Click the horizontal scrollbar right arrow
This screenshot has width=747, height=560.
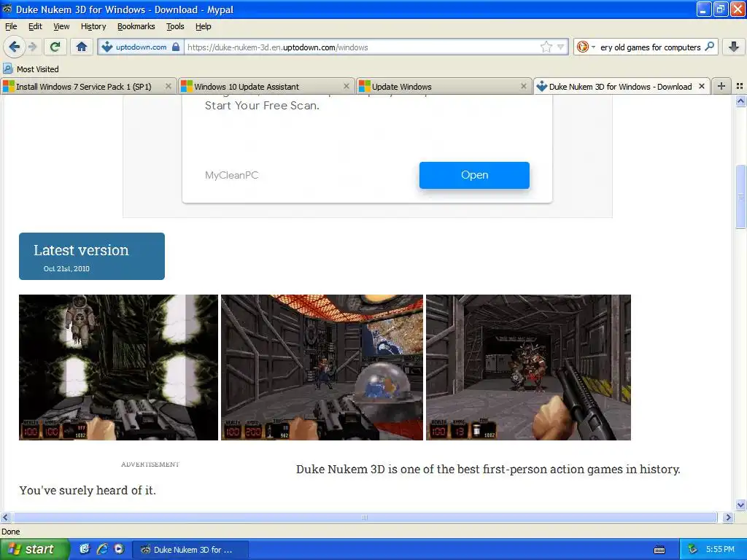tap(728, 517)
